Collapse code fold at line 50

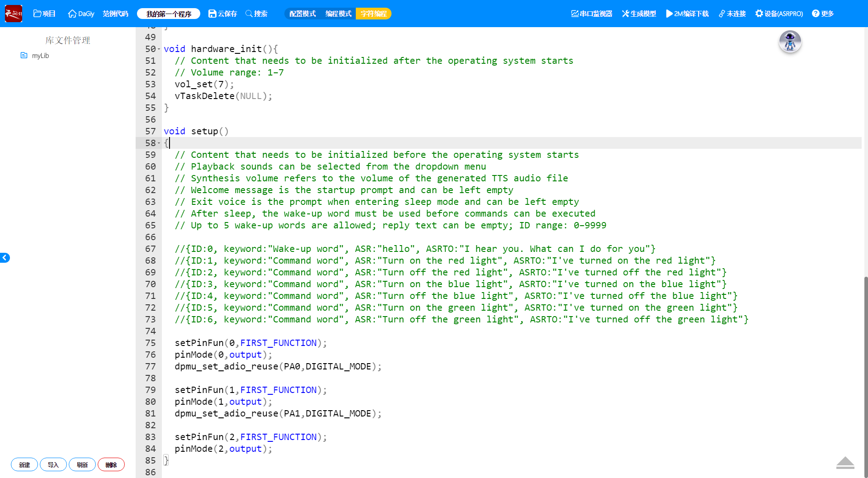click(x=159, y=49)
